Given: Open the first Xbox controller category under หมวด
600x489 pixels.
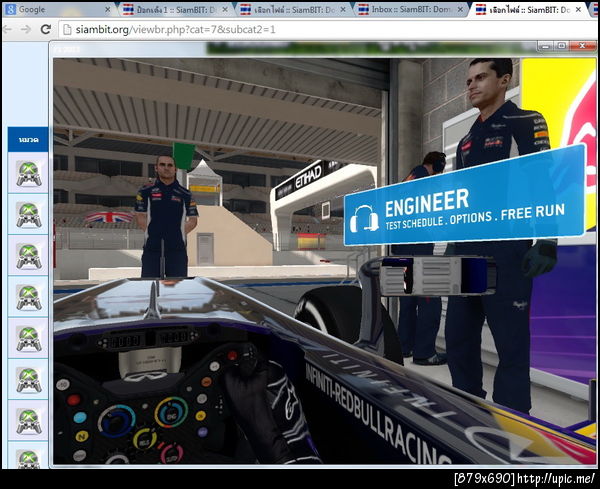Looking at the screenshot, I should (x=28, y=173).
